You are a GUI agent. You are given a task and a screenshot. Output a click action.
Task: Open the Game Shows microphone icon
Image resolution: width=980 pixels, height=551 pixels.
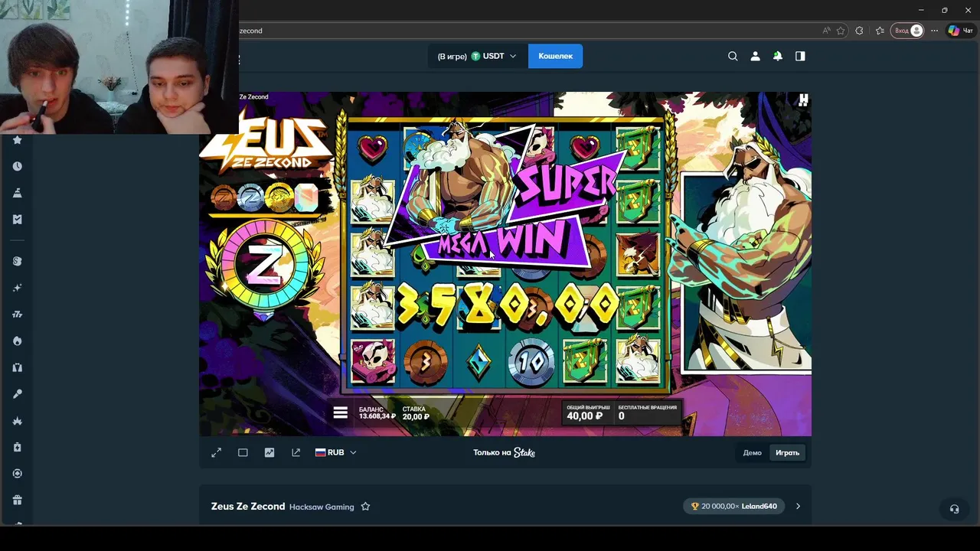click(x=17, y=393)
